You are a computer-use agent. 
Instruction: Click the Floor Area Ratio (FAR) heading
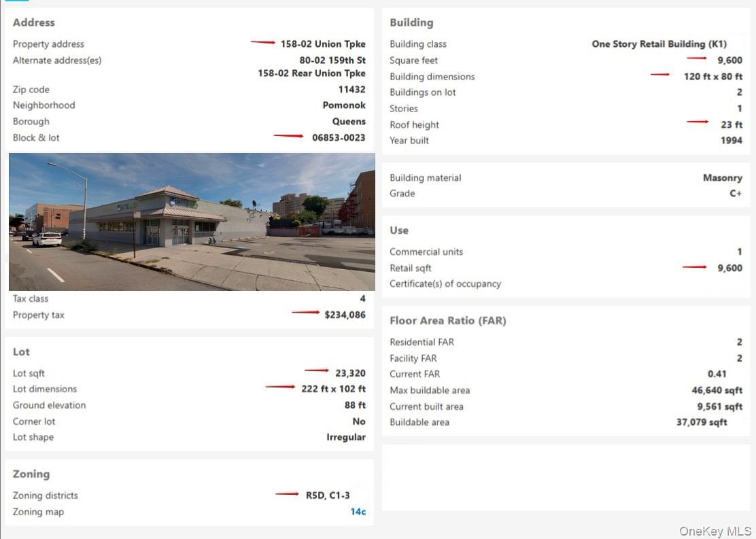(x=447, y=321)
